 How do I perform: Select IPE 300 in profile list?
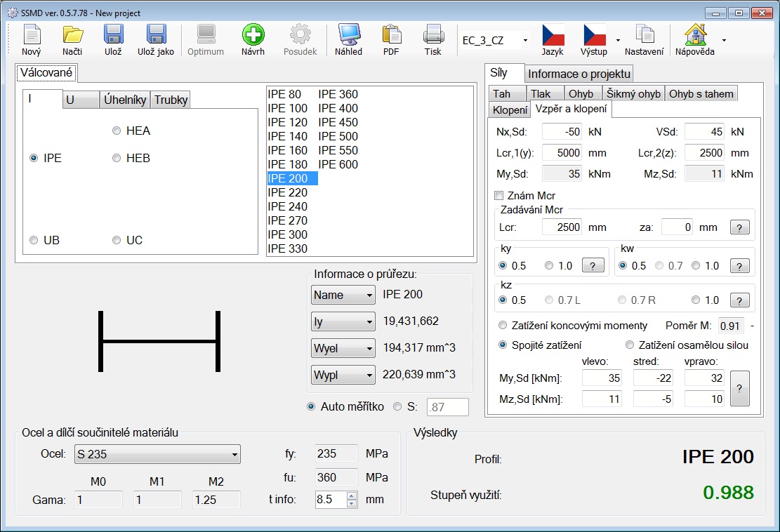pos(288,234)
